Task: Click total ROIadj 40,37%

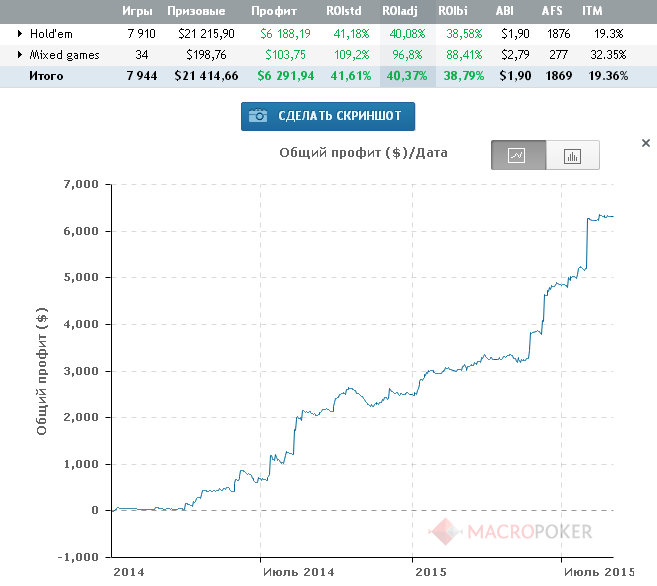Action: point(407,76)
